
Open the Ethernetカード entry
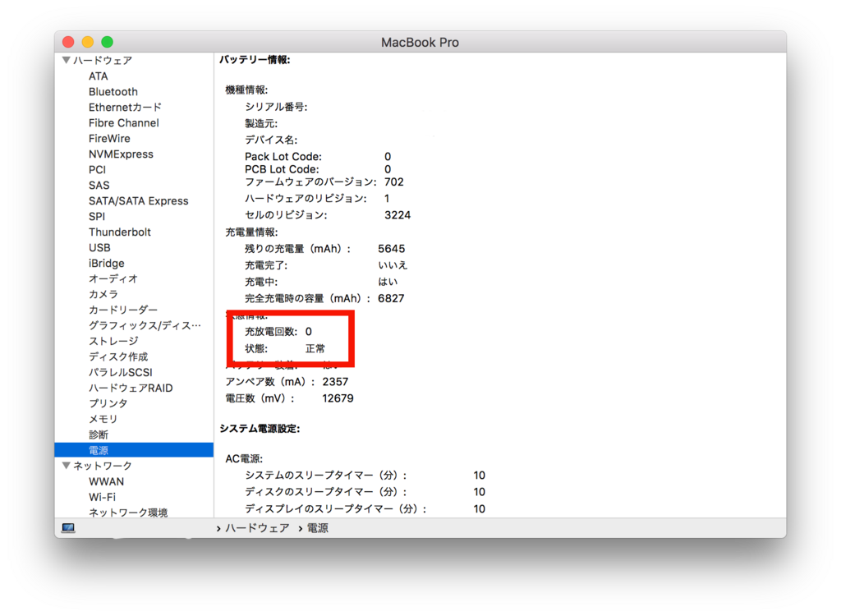pyautogui.click(x=125, y=108)
